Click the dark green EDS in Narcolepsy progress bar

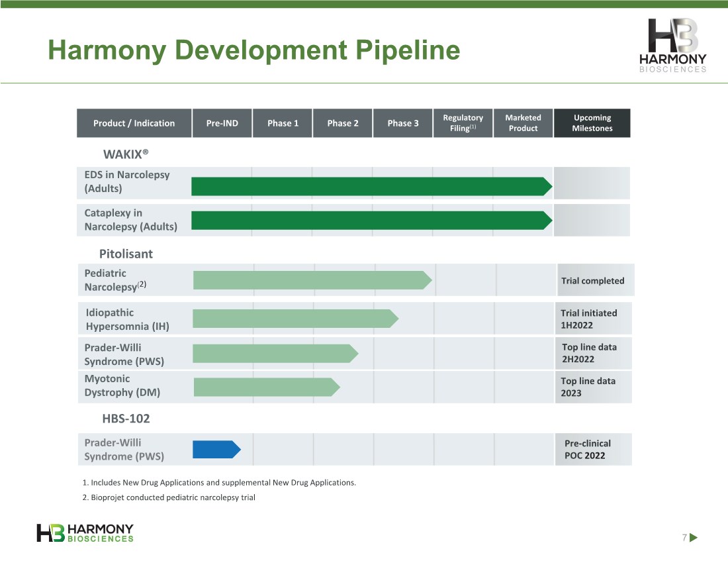pos(371,186)
